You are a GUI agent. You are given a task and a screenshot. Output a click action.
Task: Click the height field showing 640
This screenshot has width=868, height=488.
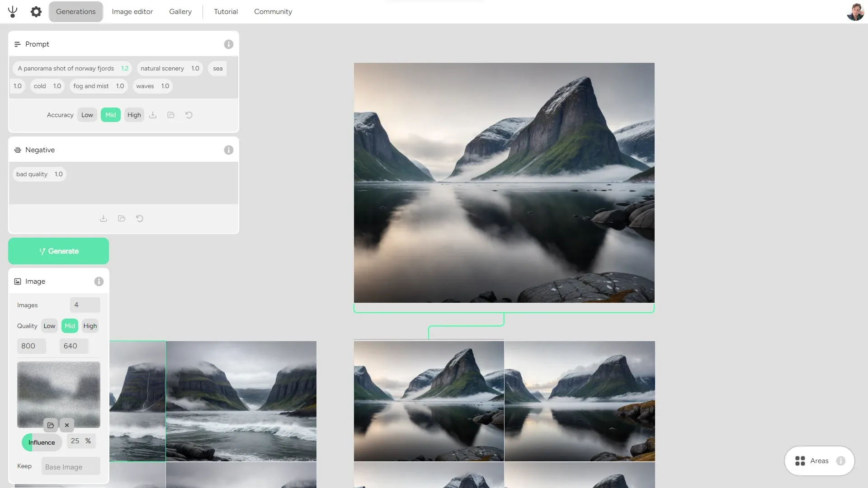pos(74,346)
